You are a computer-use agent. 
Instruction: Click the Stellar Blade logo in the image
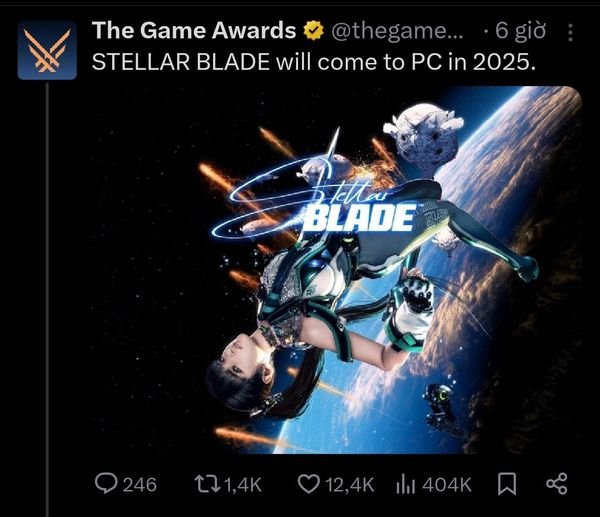tap(314, 199)
